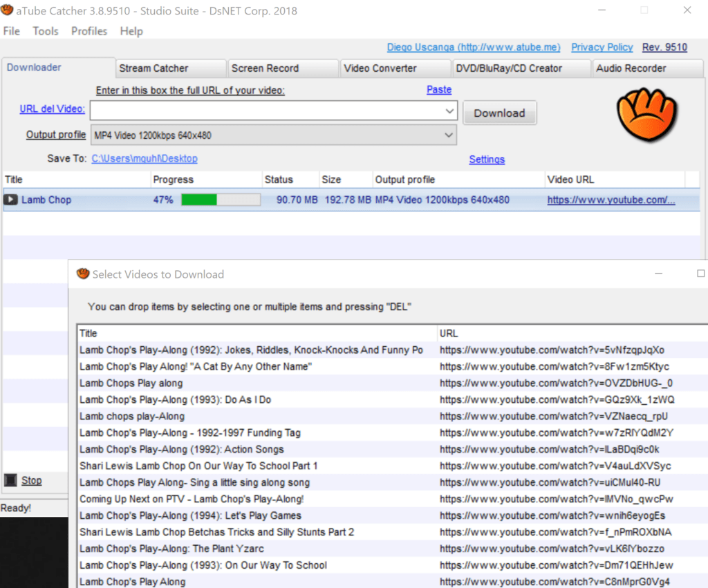Switch to the Video Converter tab
Viewport: 708px width, 588px height.
tap(395, 68)
